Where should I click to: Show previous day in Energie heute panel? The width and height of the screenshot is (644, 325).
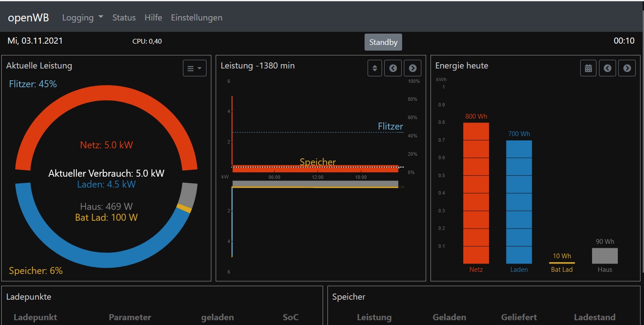point(607,68)
